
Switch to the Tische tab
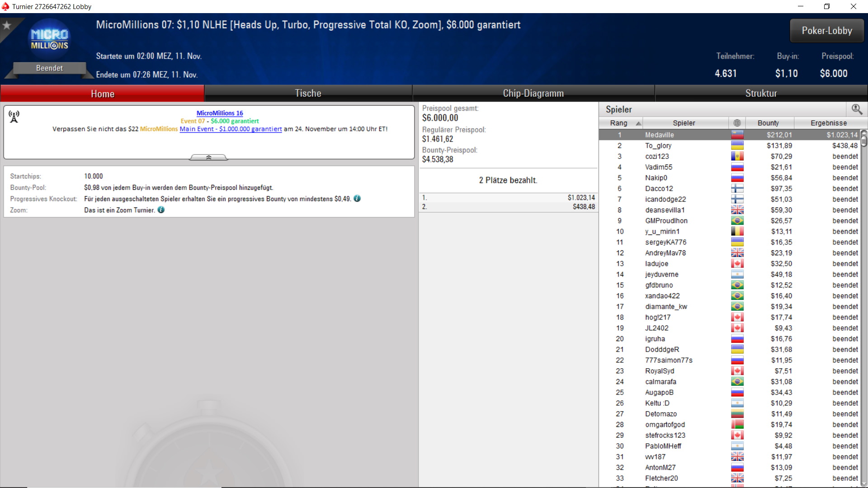[x=308, y=94]
